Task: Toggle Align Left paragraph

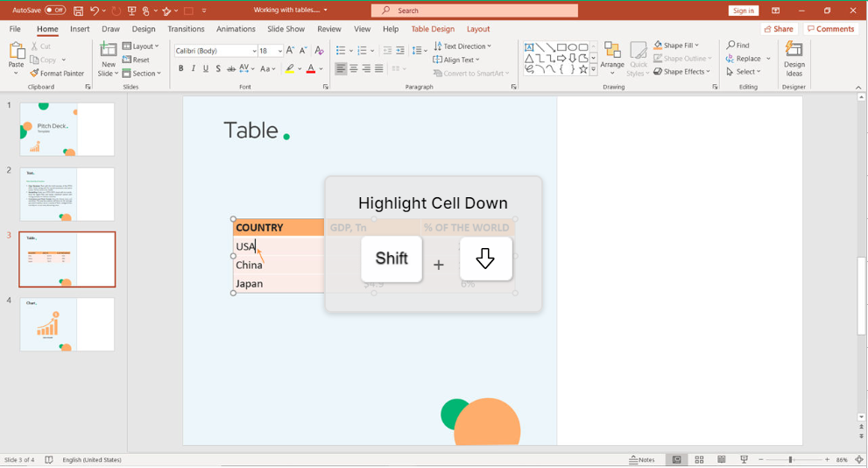Action: (341, 68)
